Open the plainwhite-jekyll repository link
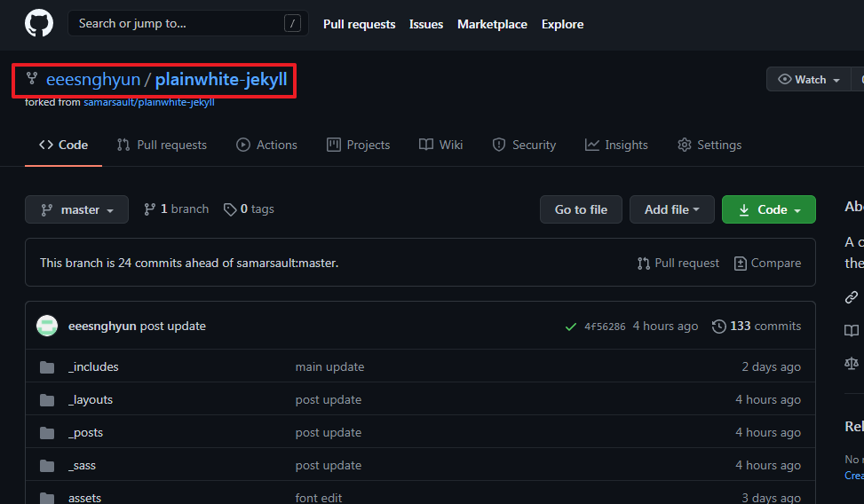Viewport: 864px width, 504px height. (x=221, y=79)
